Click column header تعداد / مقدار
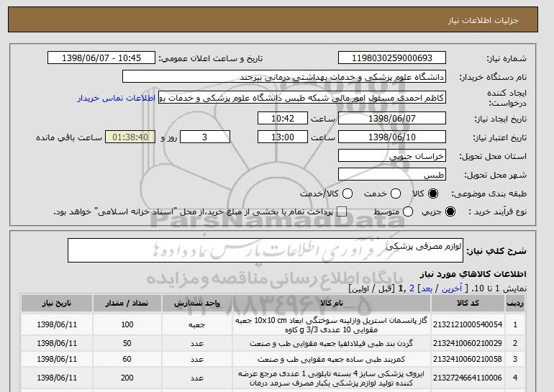This screenshot has width=554, height=392. (x=127, y=304)
